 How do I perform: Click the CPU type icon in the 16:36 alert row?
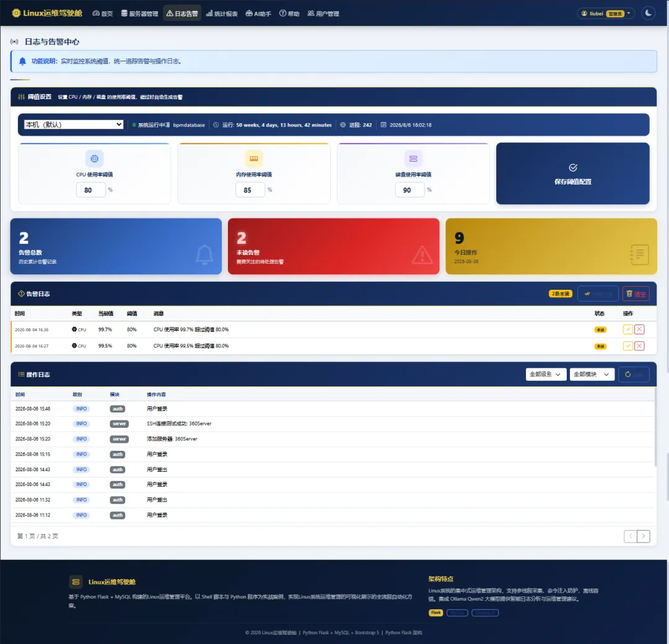74,329
